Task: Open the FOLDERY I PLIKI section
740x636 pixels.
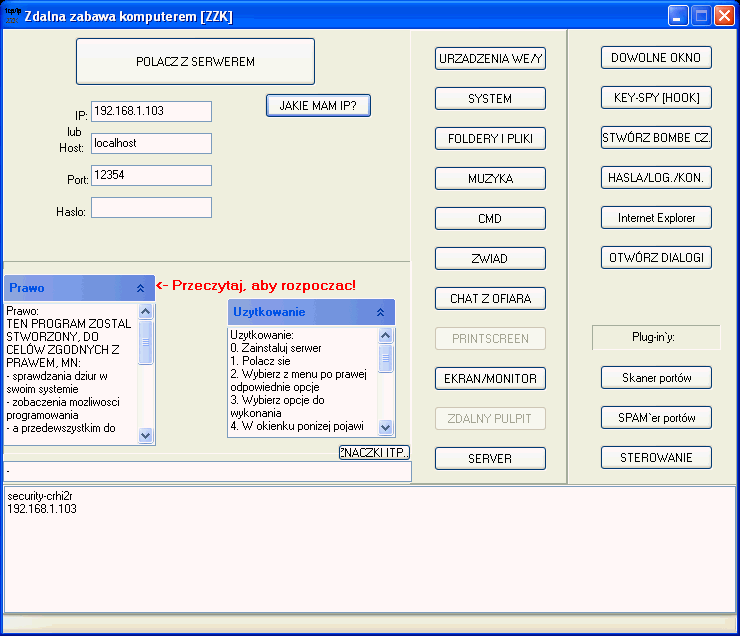Action: tap(490, 139)
